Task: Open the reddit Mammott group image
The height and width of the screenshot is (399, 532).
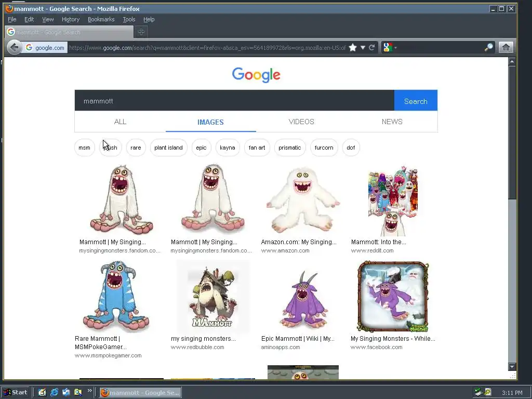Action: tap(393, 201)
